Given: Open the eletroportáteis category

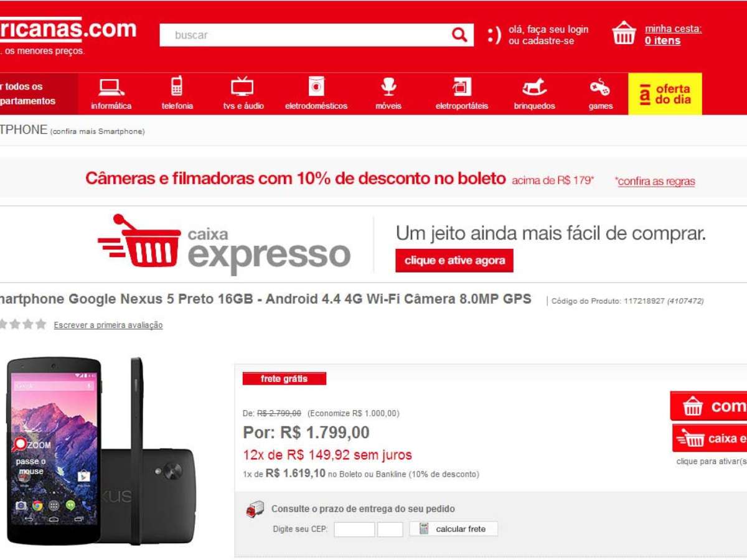Looking at the screenshot, I should click(462, 94).
